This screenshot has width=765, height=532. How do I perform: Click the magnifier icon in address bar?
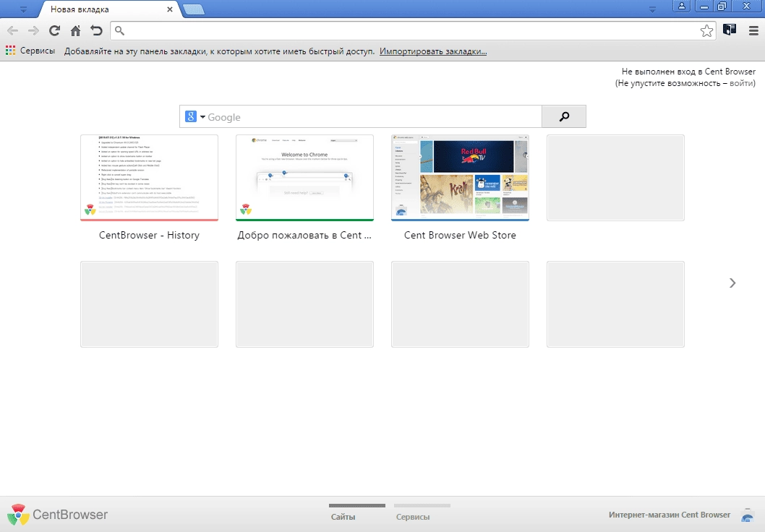119,31
